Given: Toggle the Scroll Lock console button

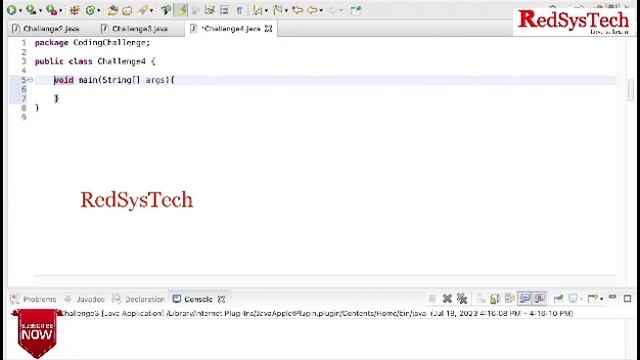Looking at the screenshot, I should pos(495,299).
